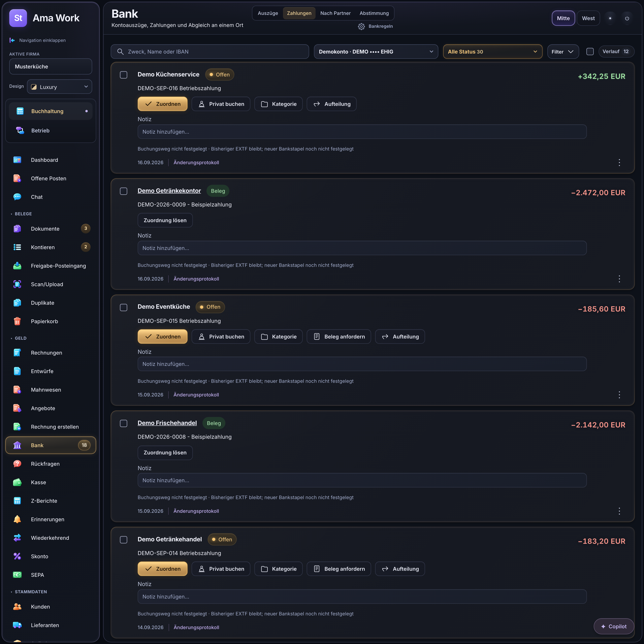Click Zuordnen for Demo Eventküche
This screenshot has width=644, height=644.
pos(163,337)
